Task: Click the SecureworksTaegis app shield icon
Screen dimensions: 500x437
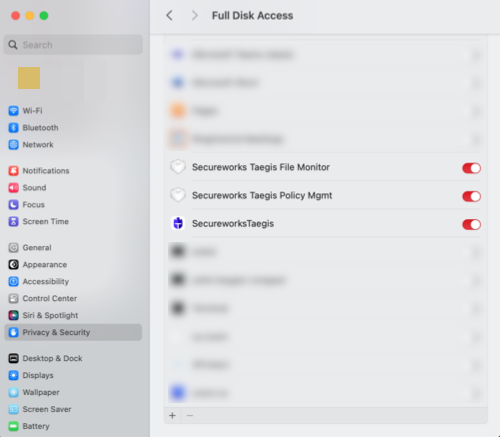Action: coord(178,223)
